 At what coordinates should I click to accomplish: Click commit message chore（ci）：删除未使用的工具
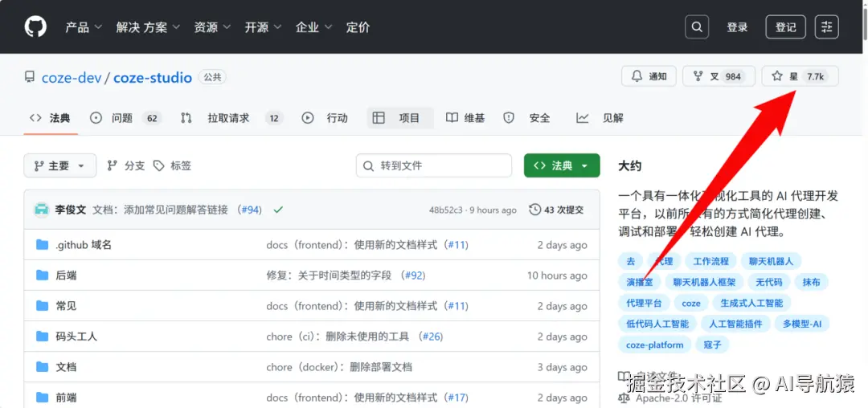[x=338, y=337]
